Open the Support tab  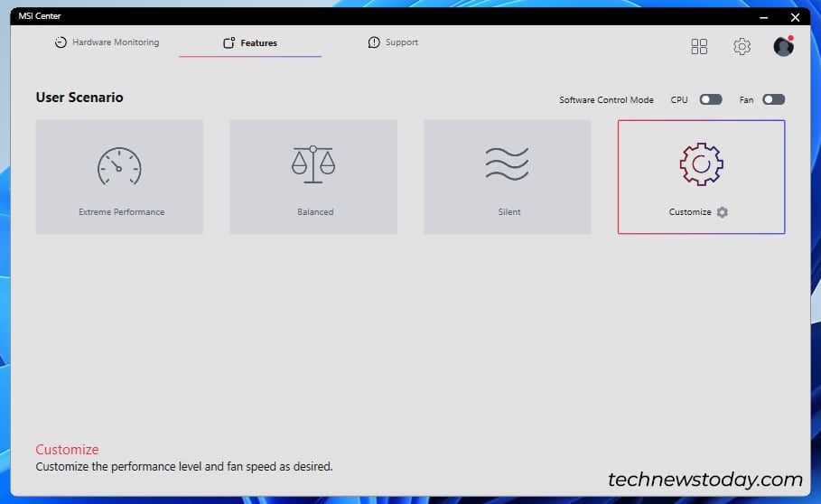(393, 42)
